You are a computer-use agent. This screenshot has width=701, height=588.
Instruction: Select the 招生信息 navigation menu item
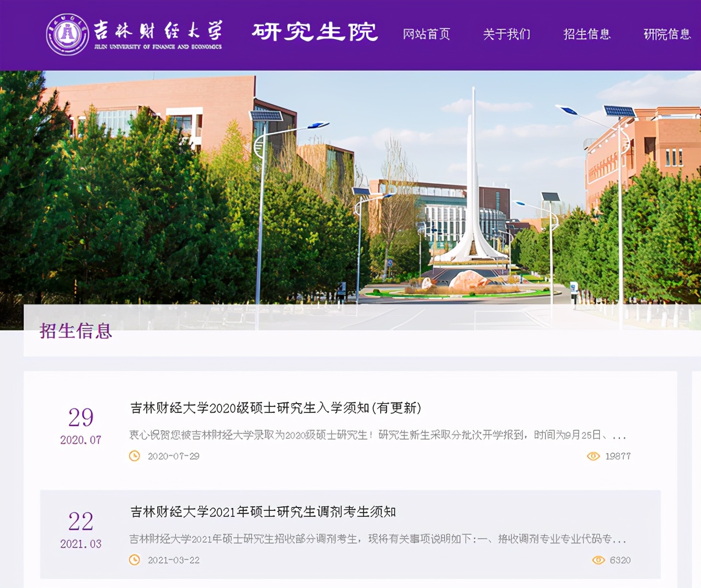[x=587, y=34]
